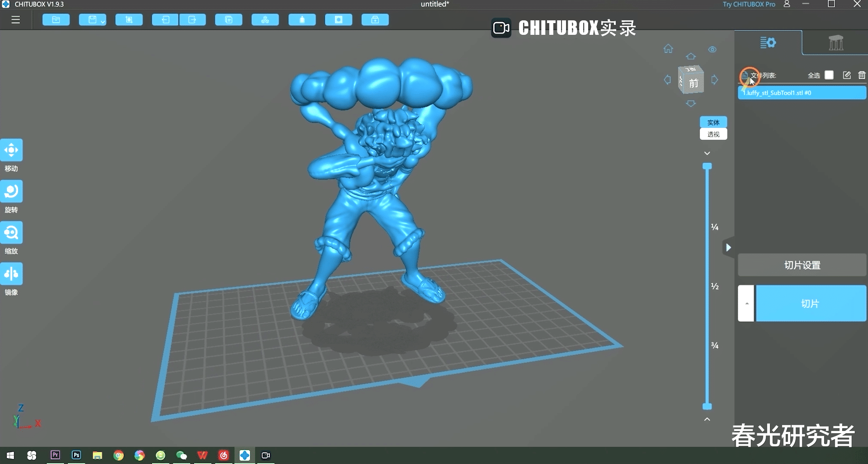Image resolution: width=868 pixels, height=464 pixels.
Task: Click Try CHITUBOX Pro link
Action: point(749,4)
